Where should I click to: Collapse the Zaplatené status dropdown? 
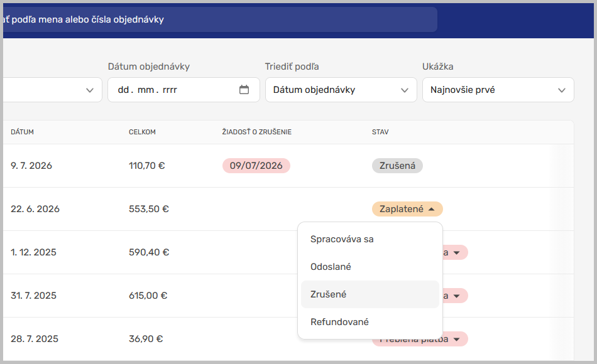pyautogui.click(x=407, y=209)
